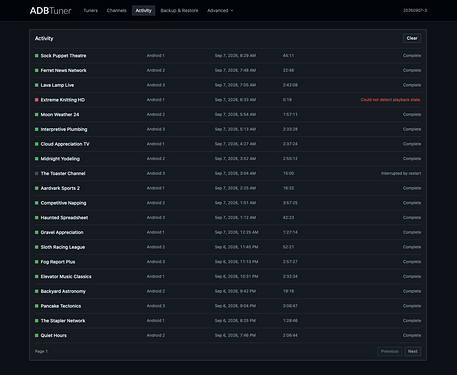Click green status icon for Elevator Music Classics
Image resolution: width=457 pixels, height=375 pixels.
(x=37, y=277)
